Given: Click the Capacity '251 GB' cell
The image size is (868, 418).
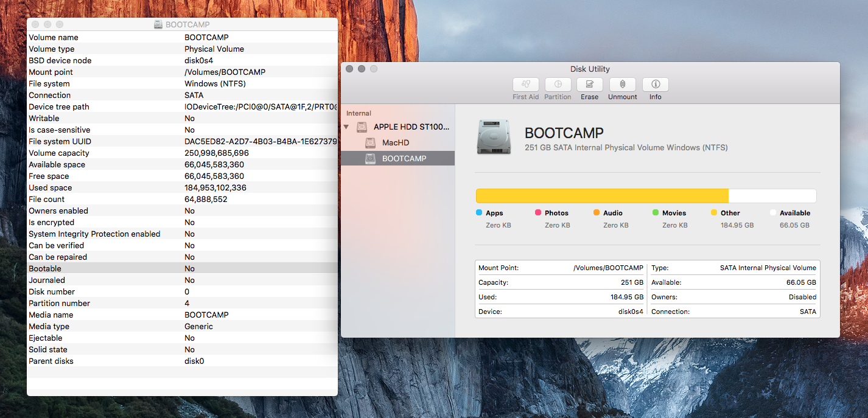Looking at the screenshot, I should click(x=632, y=283).
